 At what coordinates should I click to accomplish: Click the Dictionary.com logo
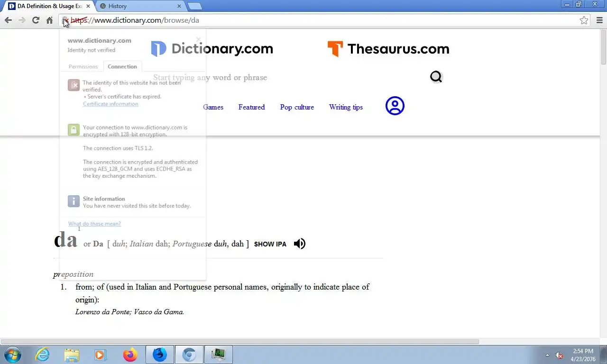click(212, 49)
